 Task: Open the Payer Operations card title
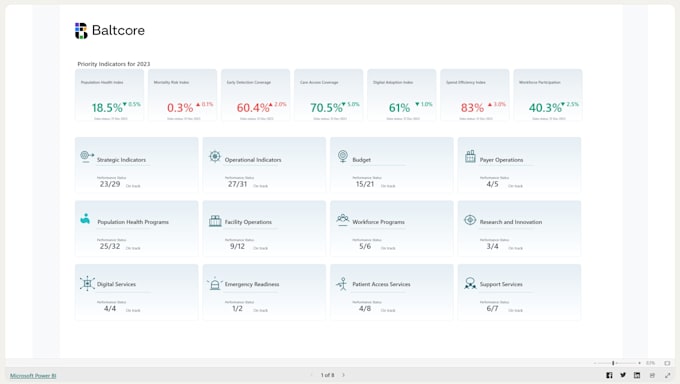click(501, 160)
